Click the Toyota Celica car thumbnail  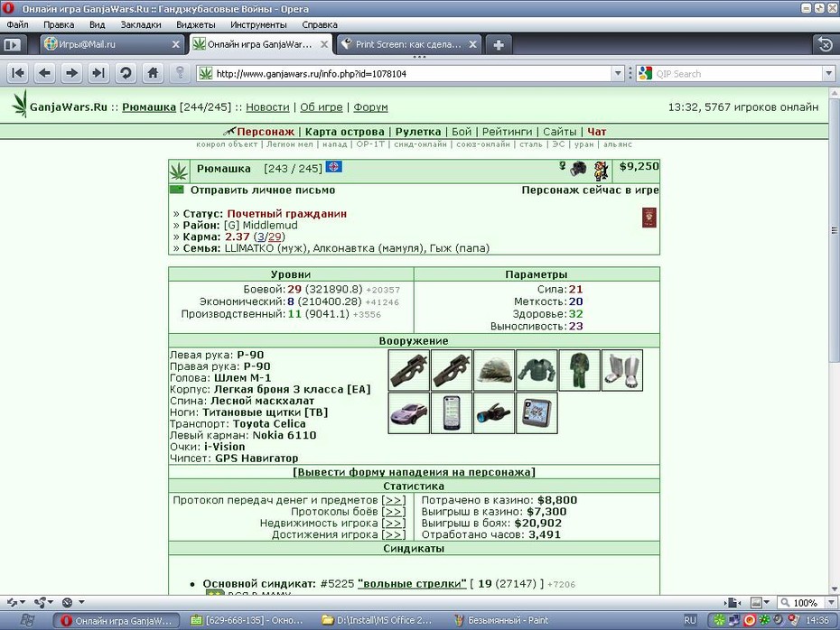pyautogui.click(x=409, y=412)
